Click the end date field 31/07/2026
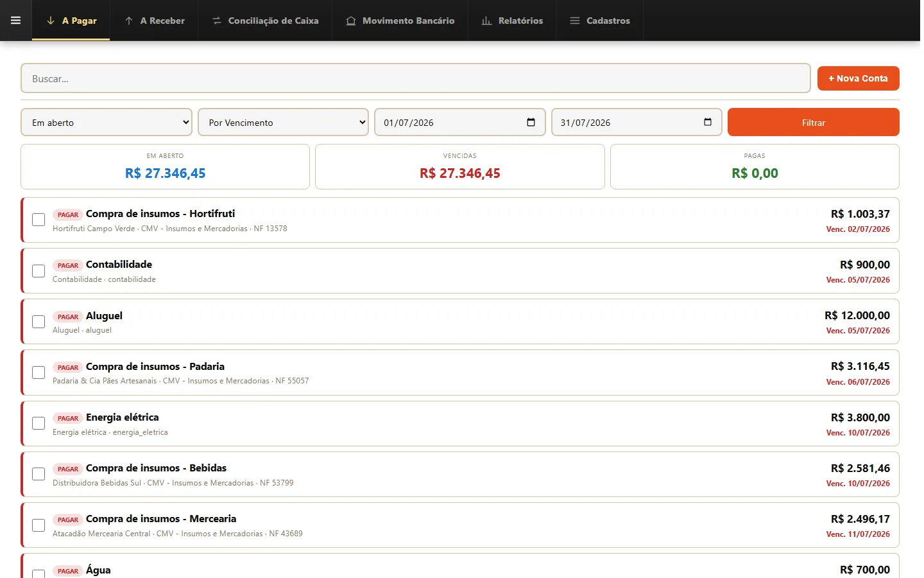The width and height of the screenshot is (924, 578). click(x=637, y=122)
